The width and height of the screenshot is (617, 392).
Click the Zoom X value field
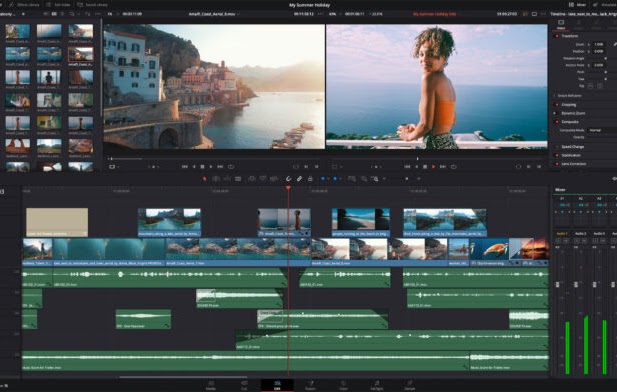click(x=599, y=44)
